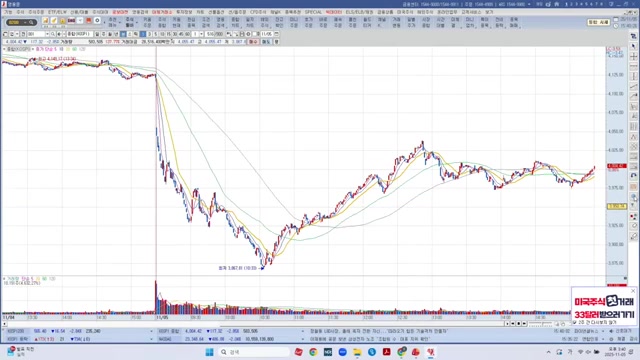Open dropdown arrow of the KOSPI200 ticker row

tap(151, 331)
